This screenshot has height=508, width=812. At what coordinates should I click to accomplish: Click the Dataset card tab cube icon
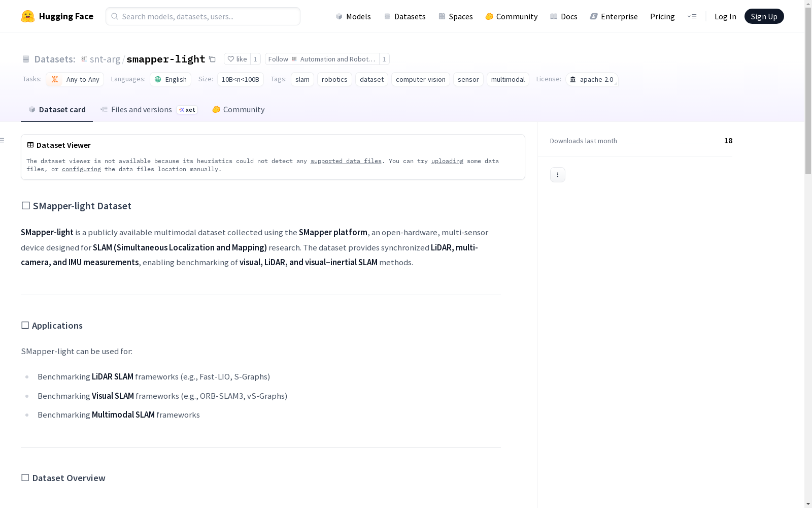point(32,109)
